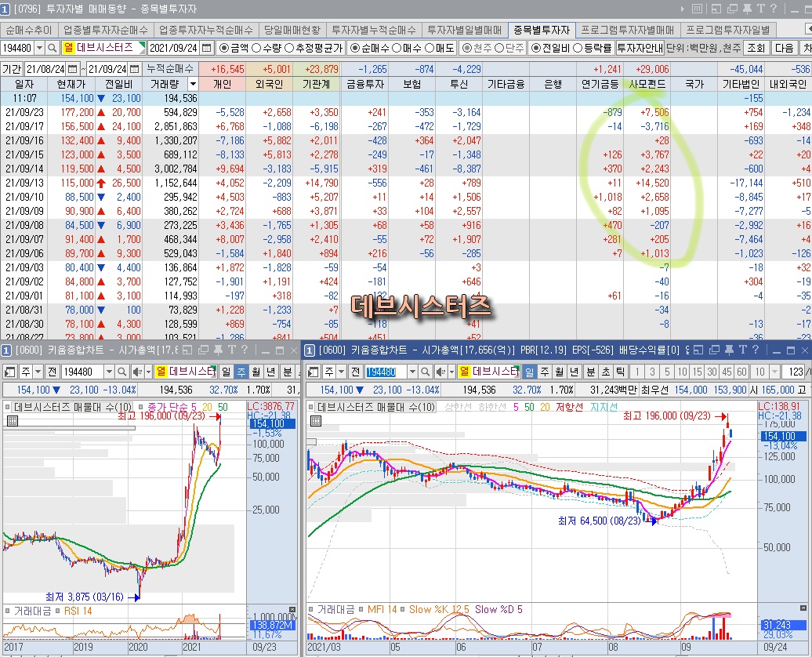The height and width of the screenshot is (657, 812).
Task: Click magnifier search in right chart toolbar
Action: pyautogui.click(x=425, y=372)
